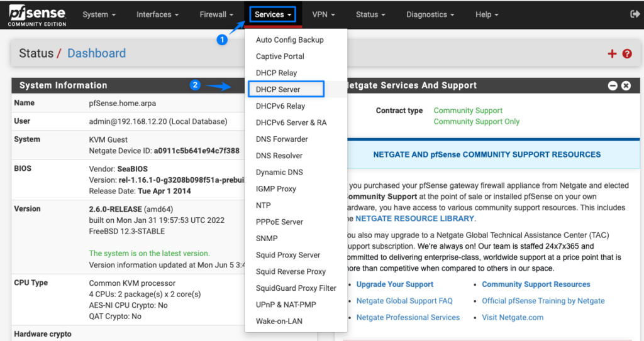Click the Community Support contract type text
This screenshot has width=644, height=341.
pyautogui.click(x=468, y=111)
